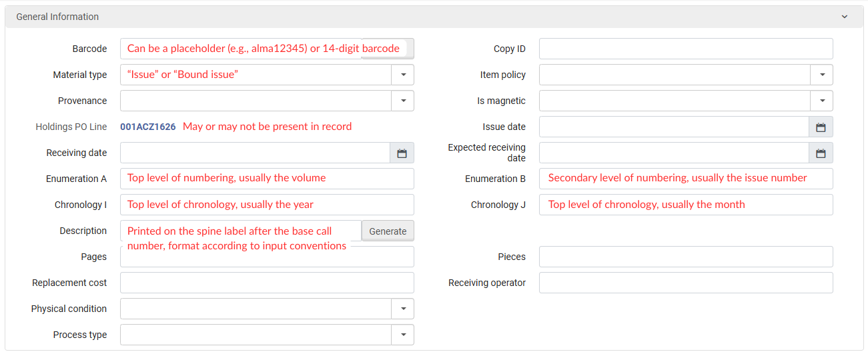Open the Issue date calendar picker
This screenshot has width=868, height=356.
(821, 127)
